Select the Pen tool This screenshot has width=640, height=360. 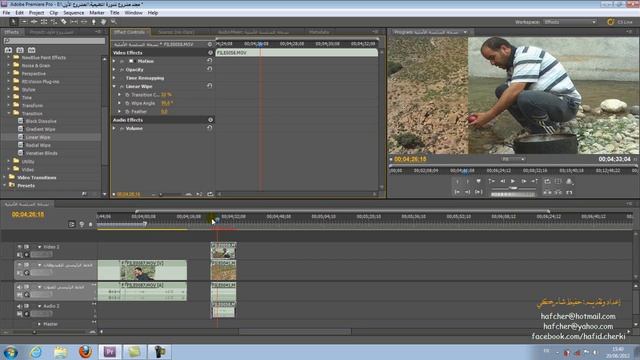[x=93, y=22]
